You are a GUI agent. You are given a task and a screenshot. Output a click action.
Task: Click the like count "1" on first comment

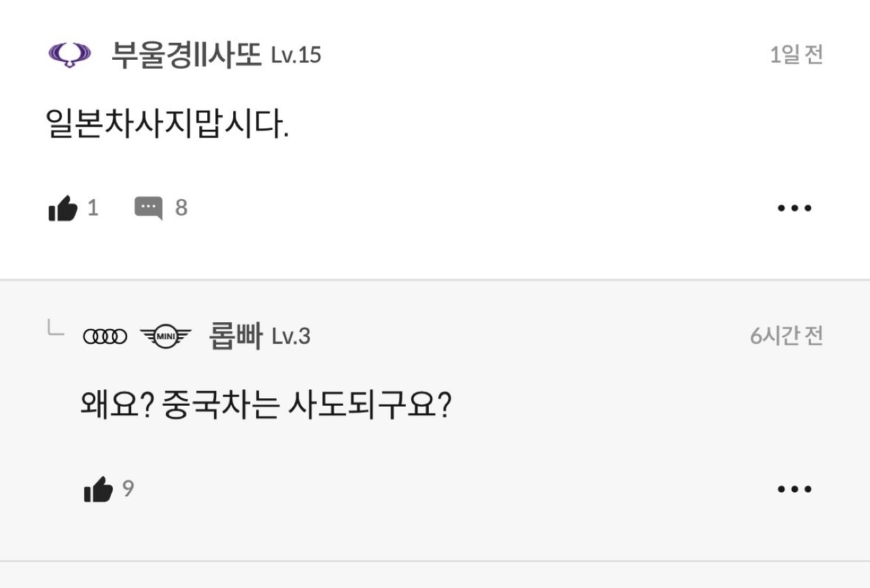click(x=93, y=208)
